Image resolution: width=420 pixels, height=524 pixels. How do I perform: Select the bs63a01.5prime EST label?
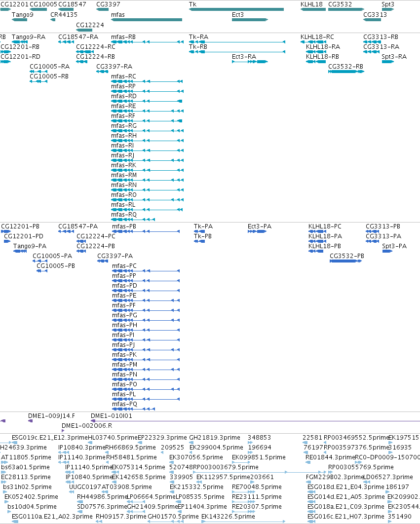point(25,467)
